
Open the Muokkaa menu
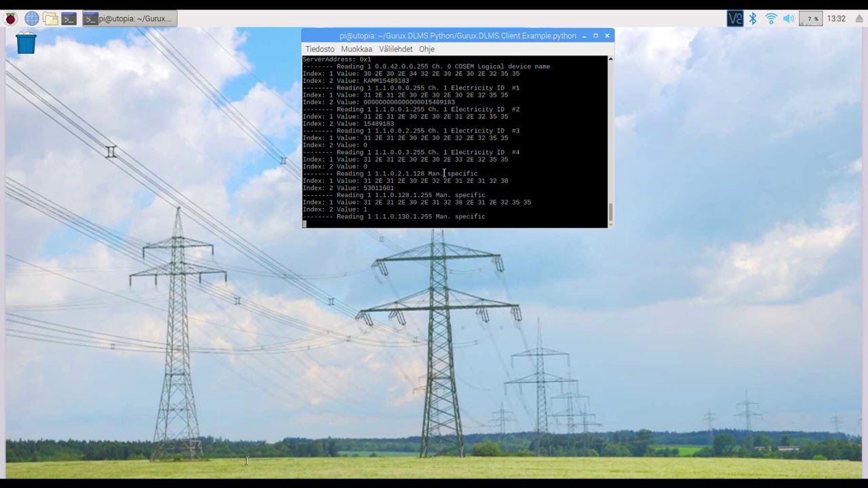(357, 49)
